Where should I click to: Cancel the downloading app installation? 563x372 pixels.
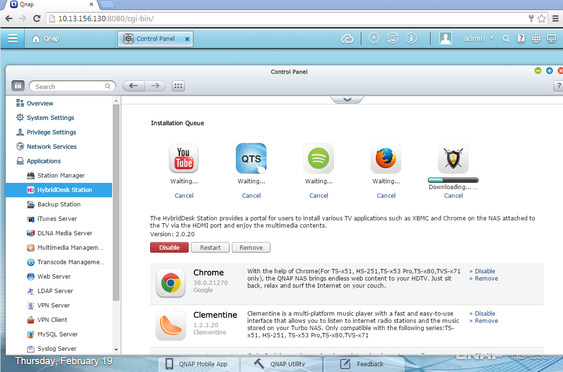click(453, 196)
